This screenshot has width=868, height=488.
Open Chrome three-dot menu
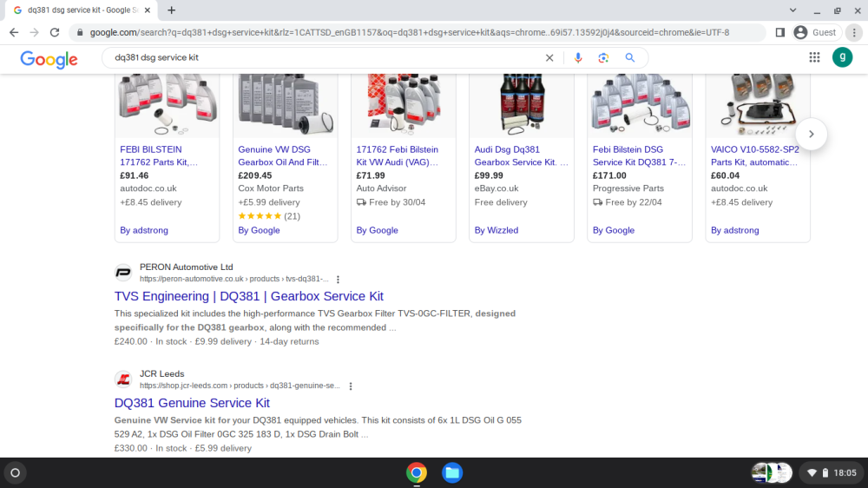(854, 33)
